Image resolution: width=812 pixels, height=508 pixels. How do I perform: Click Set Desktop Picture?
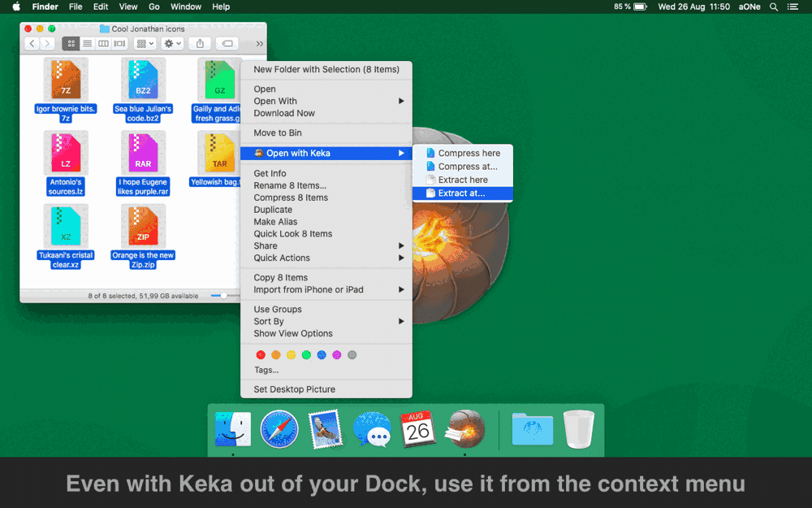(294, 389)
